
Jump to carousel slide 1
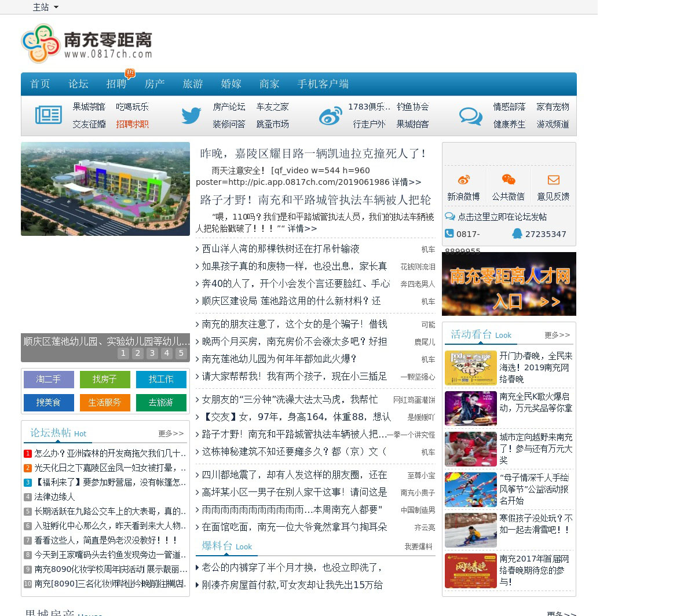point(123,353)
